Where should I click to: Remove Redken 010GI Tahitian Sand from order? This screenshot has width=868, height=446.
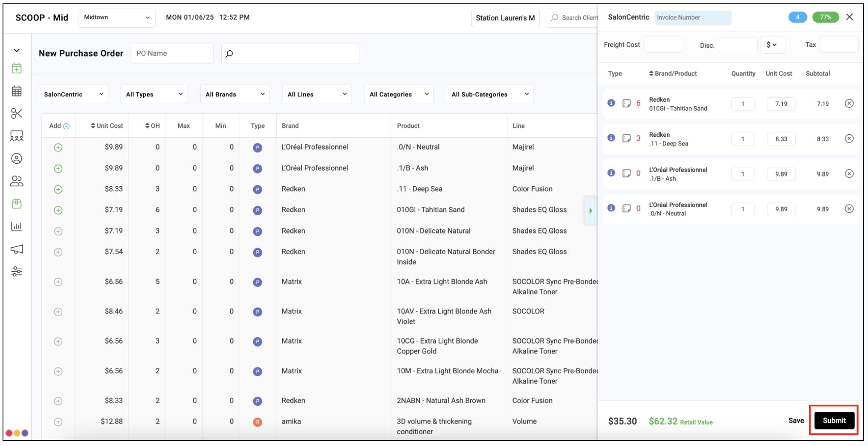click(x=849, y=103)
